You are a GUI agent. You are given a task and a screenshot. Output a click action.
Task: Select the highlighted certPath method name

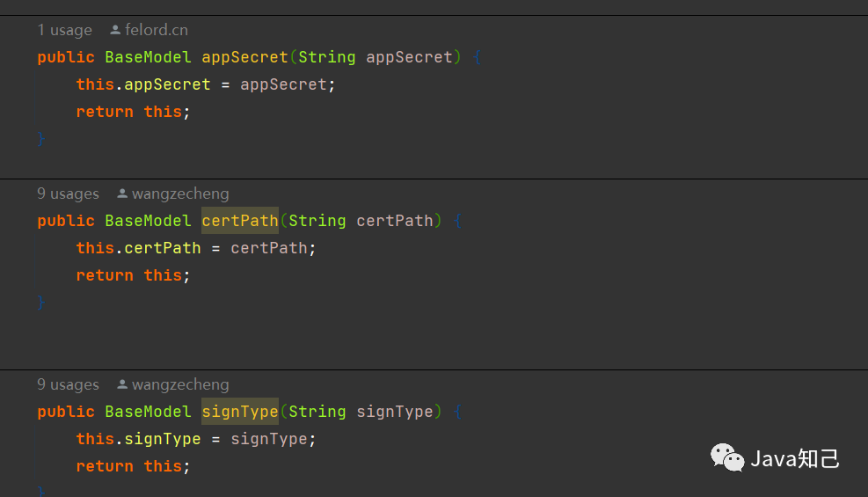240,220
